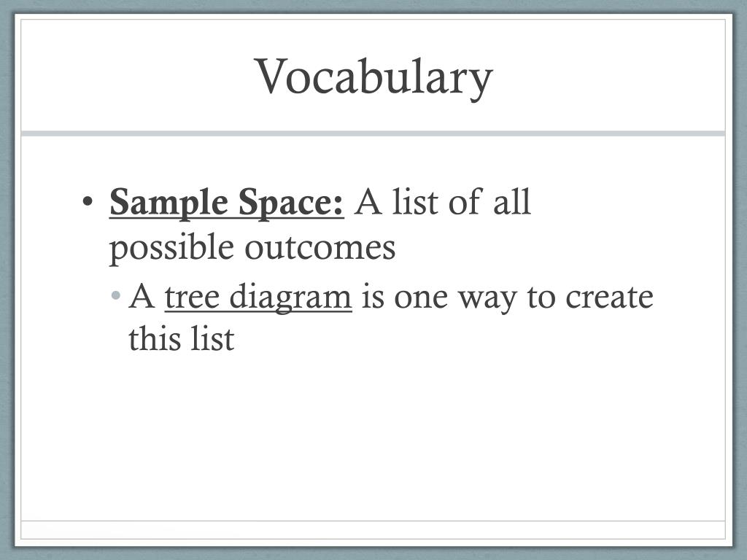Click the empty footer box at slide bottom
747x560 pixels.
(373, 529)
